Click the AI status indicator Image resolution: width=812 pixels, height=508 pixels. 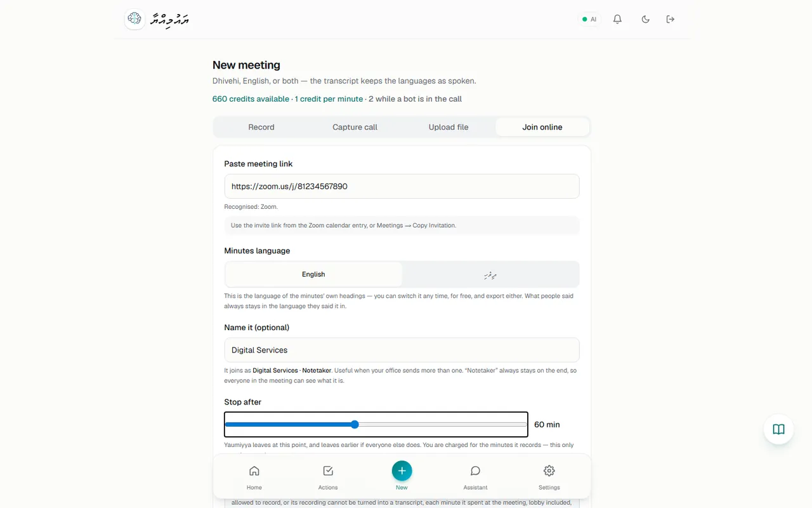coord(589,19)
